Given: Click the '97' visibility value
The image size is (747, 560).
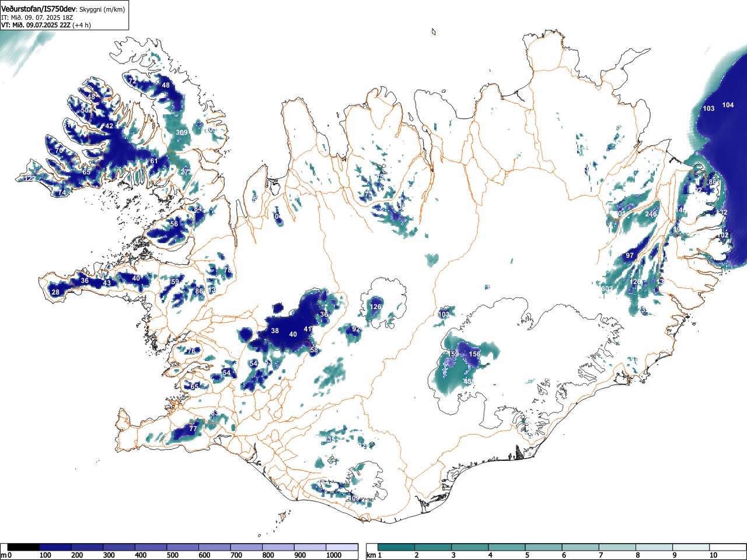Looking at the screenshot, I should coord(630,256).
